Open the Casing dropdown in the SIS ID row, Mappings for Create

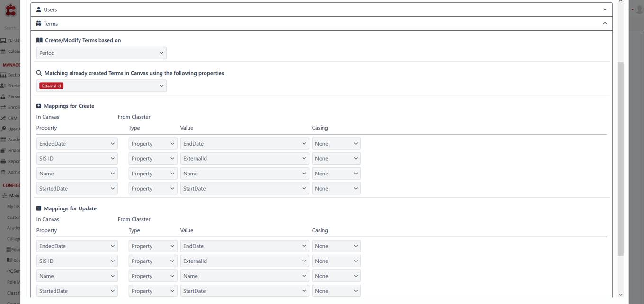coord(336,159)
